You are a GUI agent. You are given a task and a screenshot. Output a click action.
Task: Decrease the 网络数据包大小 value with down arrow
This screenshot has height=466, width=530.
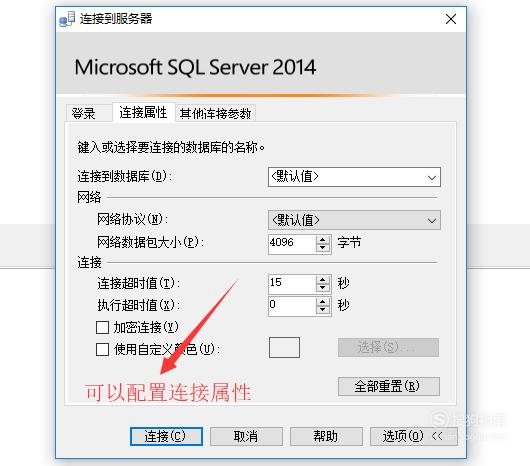pyautogui.click(x=323, y=248)
